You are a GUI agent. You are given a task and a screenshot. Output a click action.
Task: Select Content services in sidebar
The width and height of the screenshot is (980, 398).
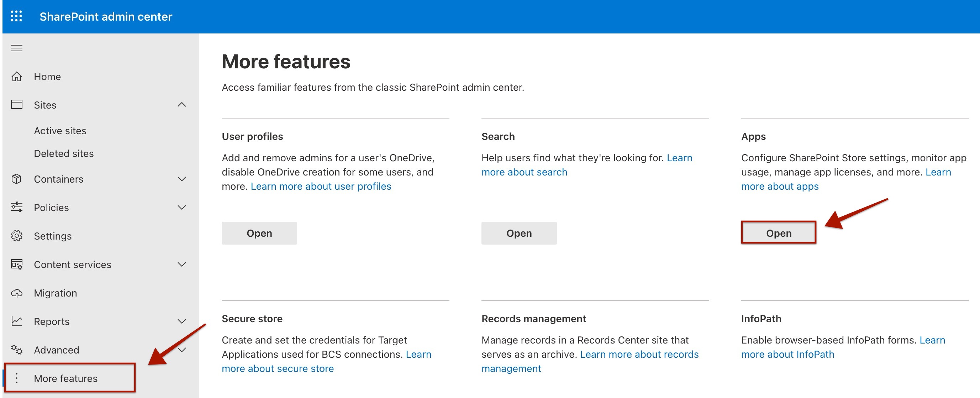[100, 265]
